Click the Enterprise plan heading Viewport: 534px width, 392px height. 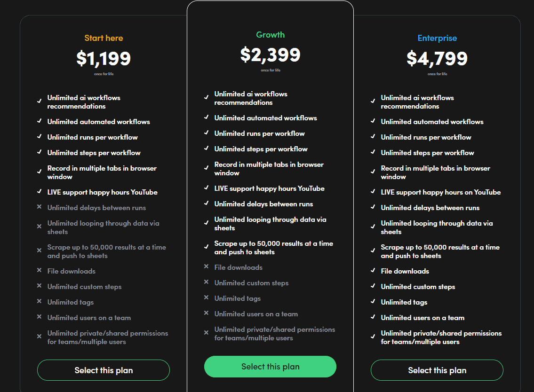(437, 38)
